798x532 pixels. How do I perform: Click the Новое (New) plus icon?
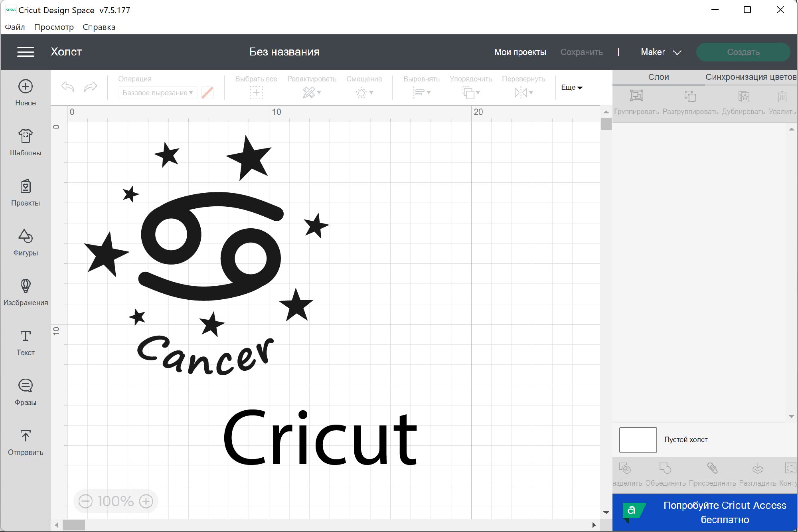click(x=26, y=86)
